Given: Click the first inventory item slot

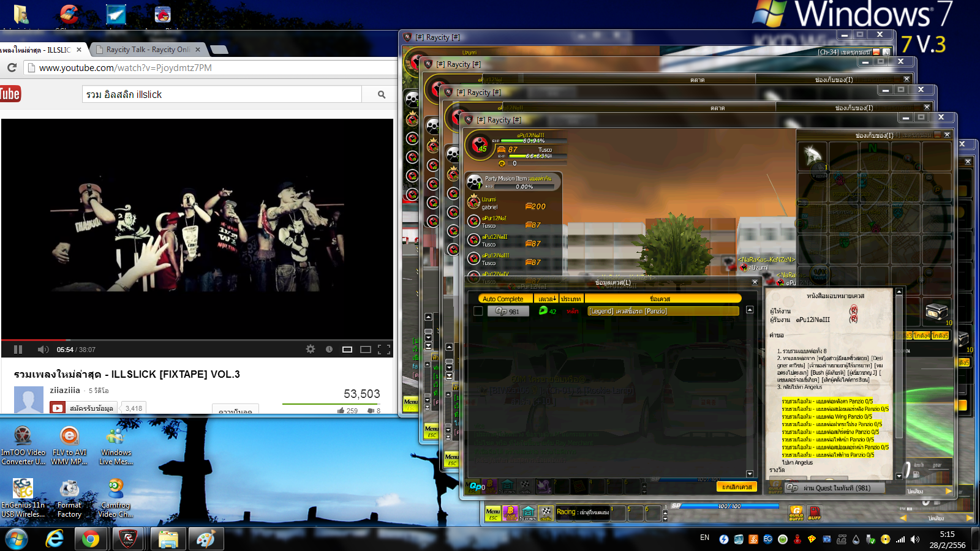Looking at the screenshot, I should tap(812, 157).
